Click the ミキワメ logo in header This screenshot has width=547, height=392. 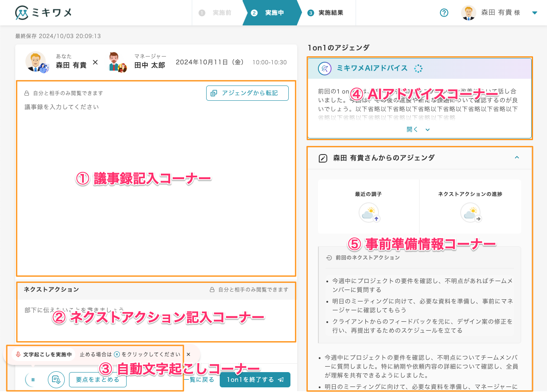[x=43, y=13]
